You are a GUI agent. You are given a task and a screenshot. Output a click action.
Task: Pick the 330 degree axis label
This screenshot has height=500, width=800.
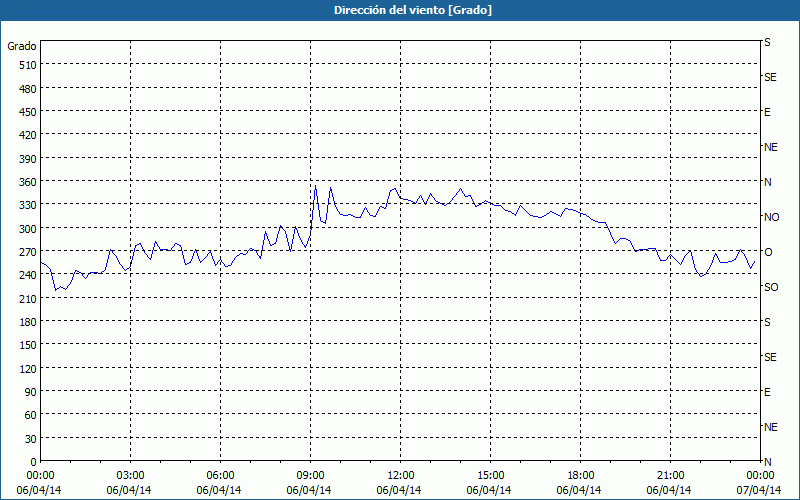coord(29,206)
